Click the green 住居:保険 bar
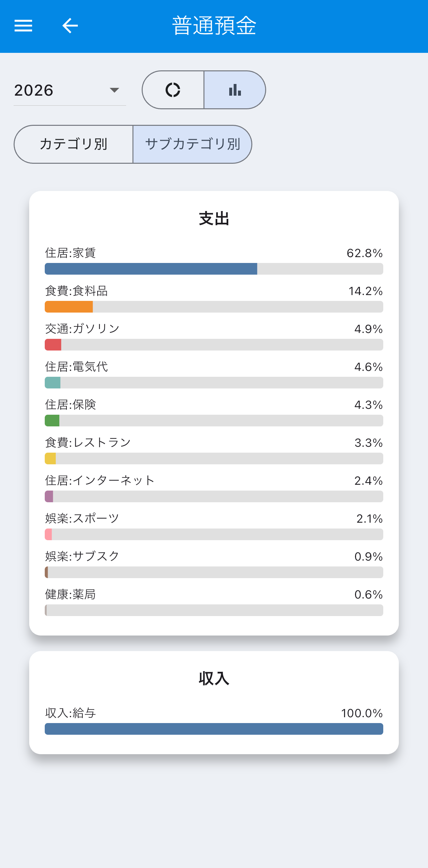428x868 pixels. coord(52,421)
